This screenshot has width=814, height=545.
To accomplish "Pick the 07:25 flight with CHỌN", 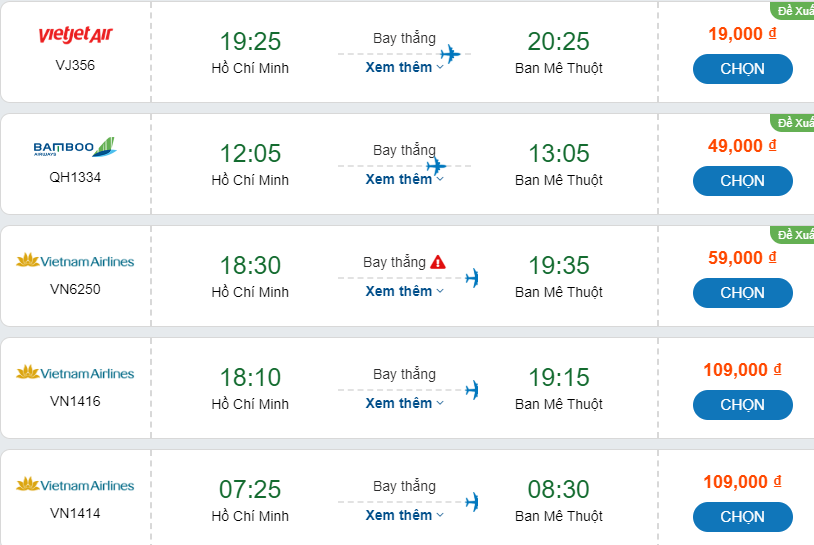I will 742,517.
